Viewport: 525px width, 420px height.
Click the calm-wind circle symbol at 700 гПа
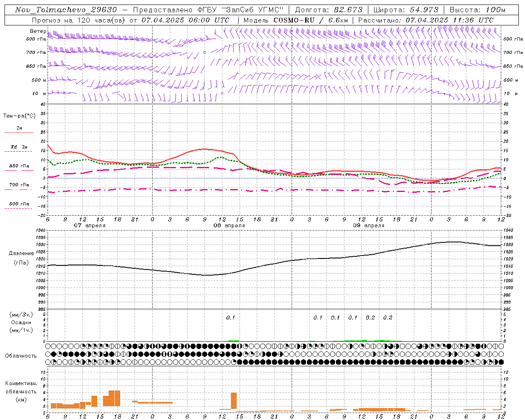[205, 52]
